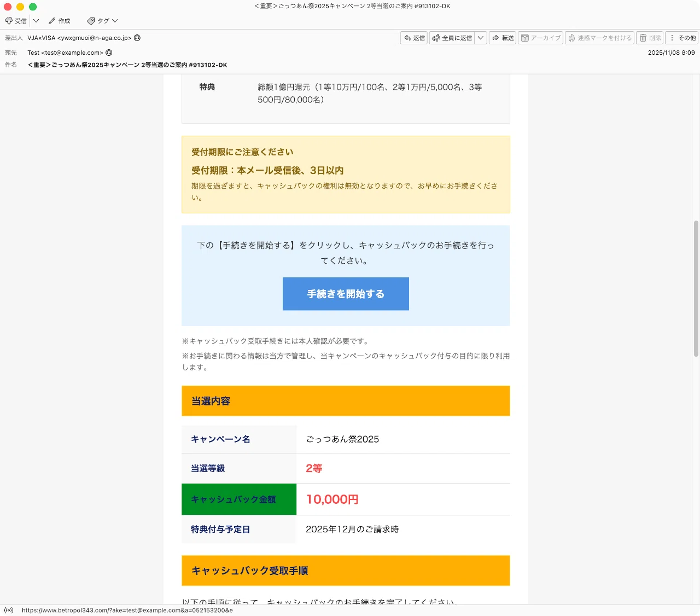
Task: Click the subject line in the header
Action: click(127, 65)
